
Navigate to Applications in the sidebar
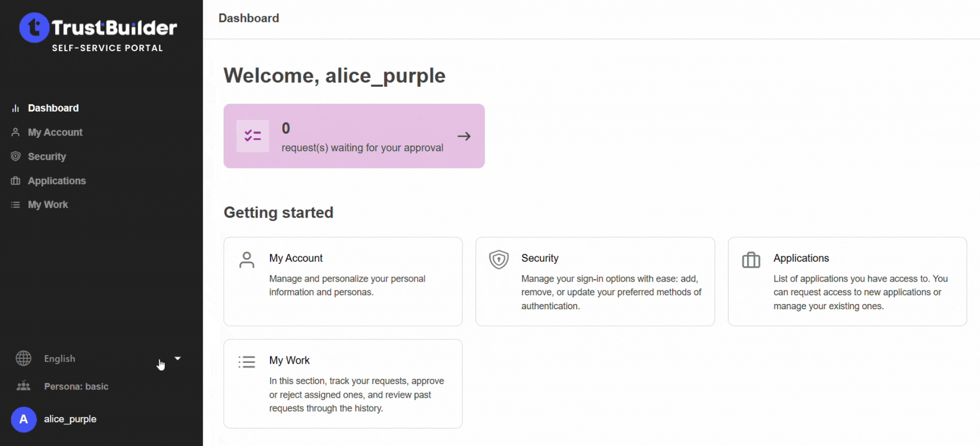[57, 181]
